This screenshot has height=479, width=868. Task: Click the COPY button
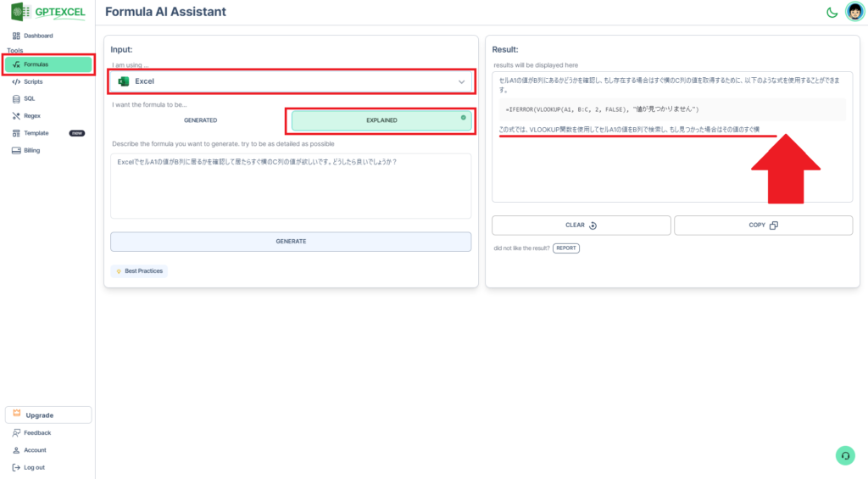coord(764,226)
